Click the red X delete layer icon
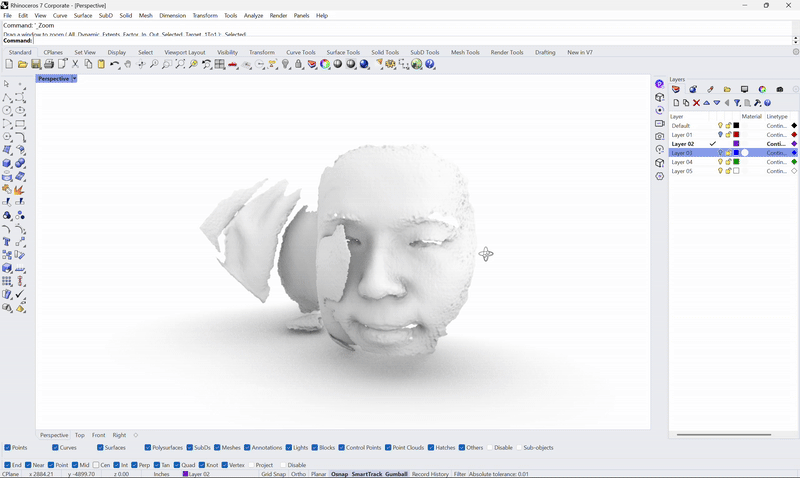The height and width of the screenshot is (478, 800). [696, 103]
